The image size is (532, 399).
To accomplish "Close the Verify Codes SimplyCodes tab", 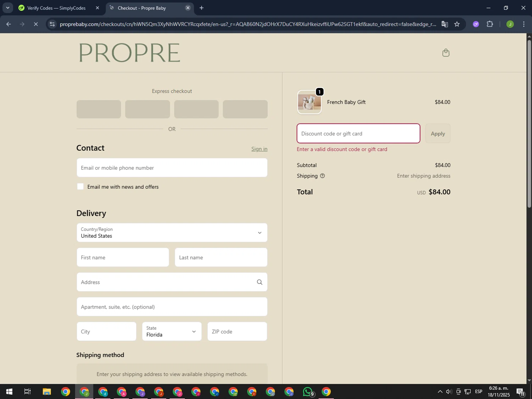I will (x=98, y=8).
